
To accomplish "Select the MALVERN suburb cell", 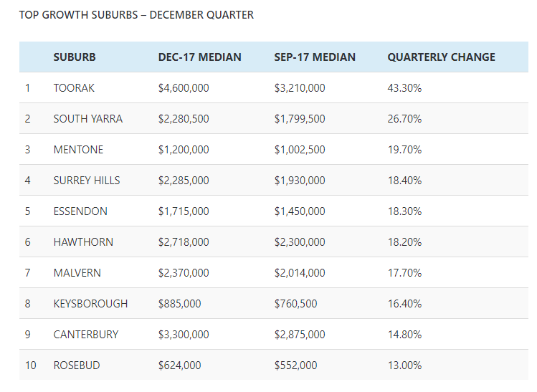I will pos(77,273).
